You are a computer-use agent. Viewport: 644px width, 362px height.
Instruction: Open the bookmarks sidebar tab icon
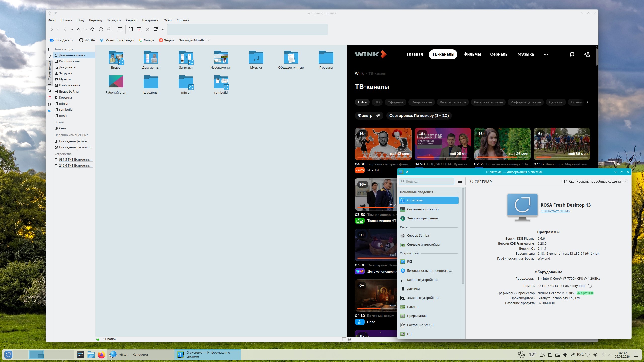(49, 49)
